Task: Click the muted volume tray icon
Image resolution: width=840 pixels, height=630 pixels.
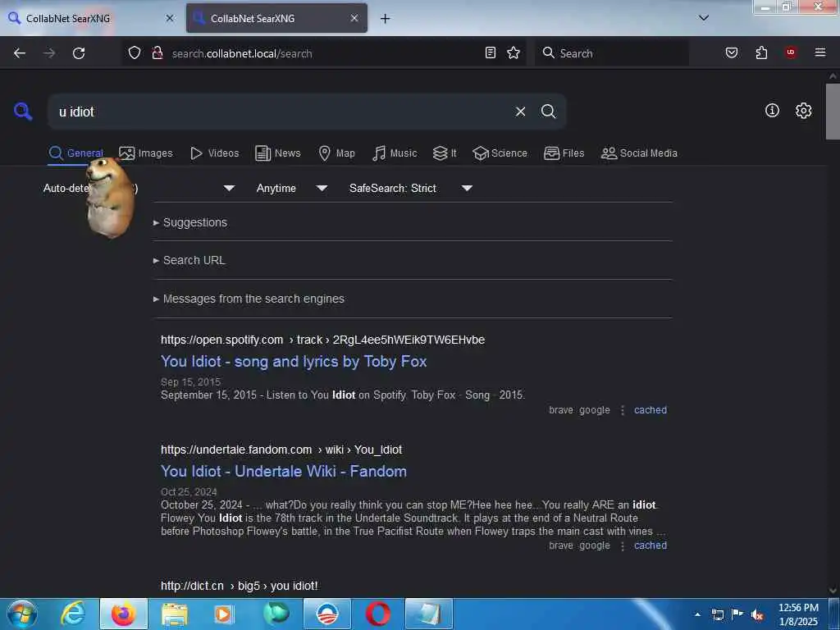Action: click(x=757, y=615)
